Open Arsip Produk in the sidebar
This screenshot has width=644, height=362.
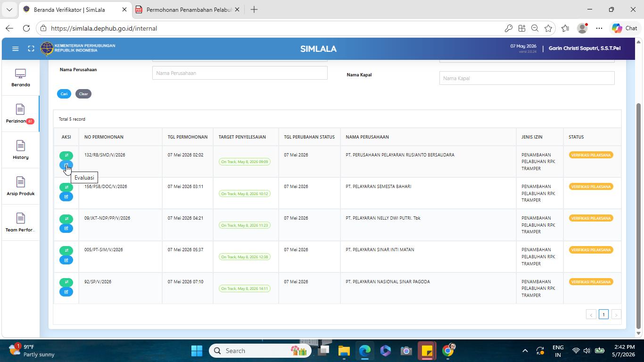tap(20, 187)
